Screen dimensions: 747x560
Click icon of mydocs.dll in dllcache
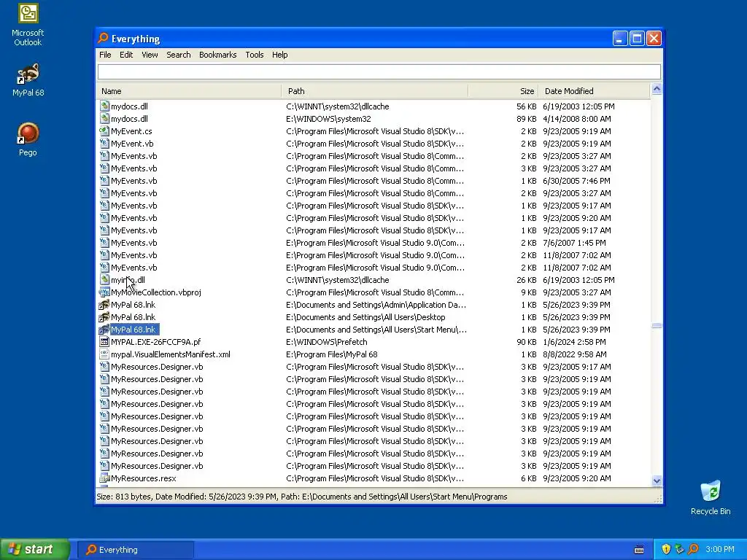104,106
